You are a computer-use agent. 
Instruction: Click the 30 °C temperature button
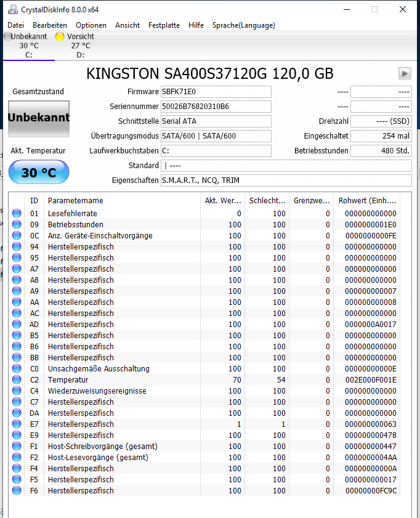pos(39,172)
